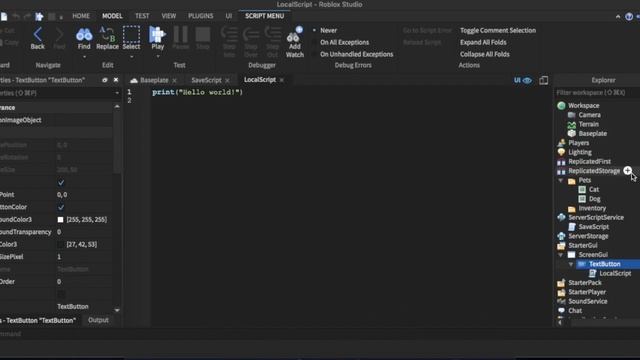This screenshot has width=640, height=360.
Task: Select StarterPlayer in Explorer
Action: tap(587, 292)
